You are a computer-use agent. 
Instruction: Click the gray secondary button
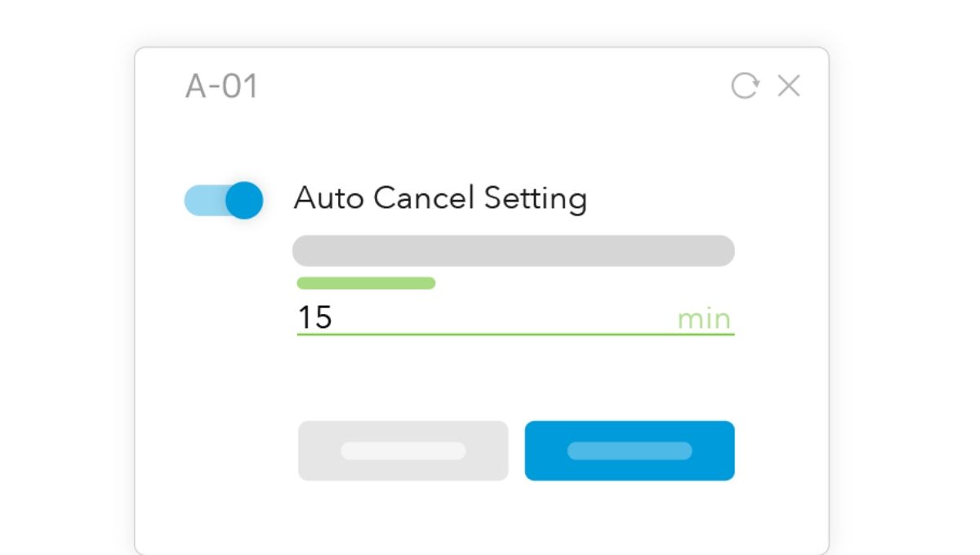point(403,451)
